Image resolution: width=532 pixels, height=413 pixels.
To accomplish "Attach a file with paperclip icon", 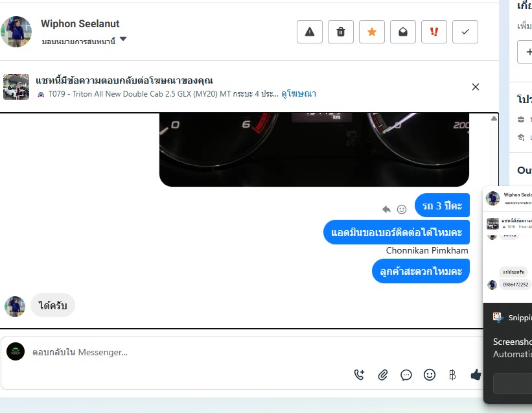I will (x=383, y=375).
